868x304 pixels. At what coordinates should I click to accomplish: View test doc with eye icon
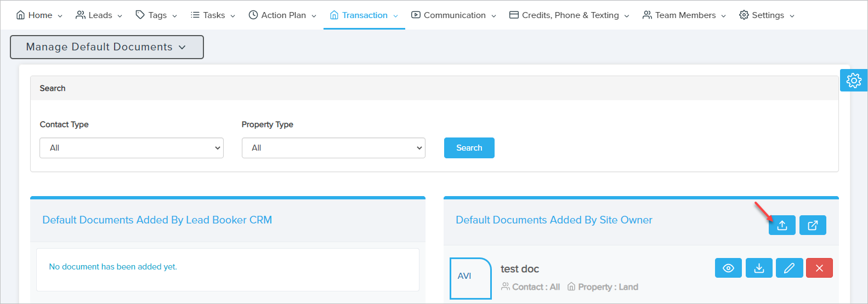pyautogui.click(x=728, y=268)
